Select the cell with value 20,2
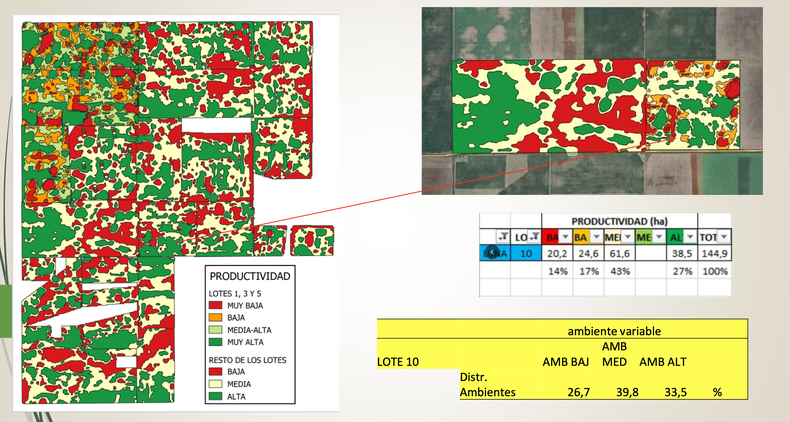This screenshot has height=422, width=790. point(557,253)
